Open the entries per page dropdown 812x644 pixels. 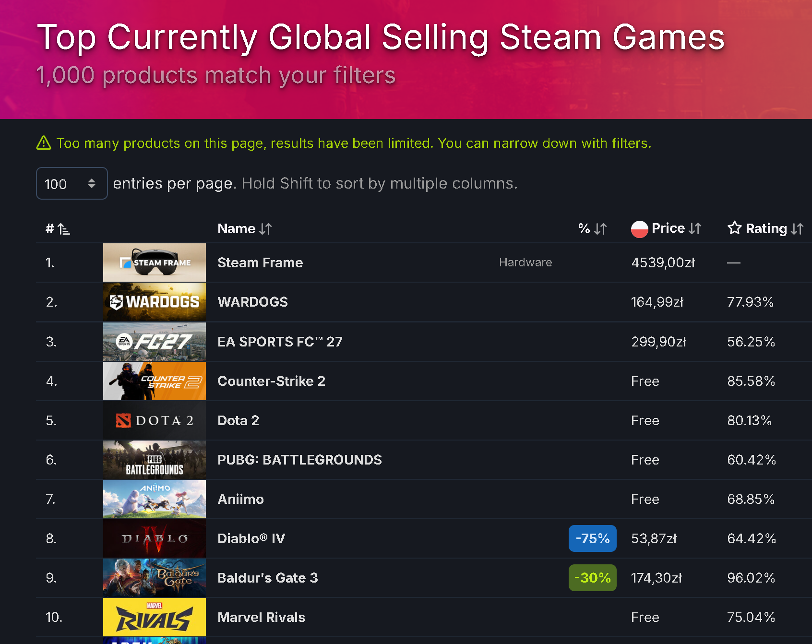pyautogui.click(x=72, y=183)
